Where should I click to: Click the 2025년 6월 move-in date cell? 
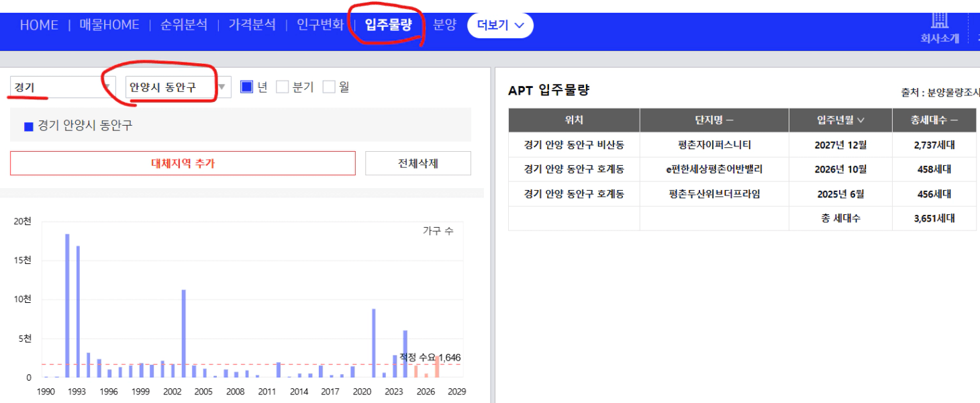coord(840,194)
